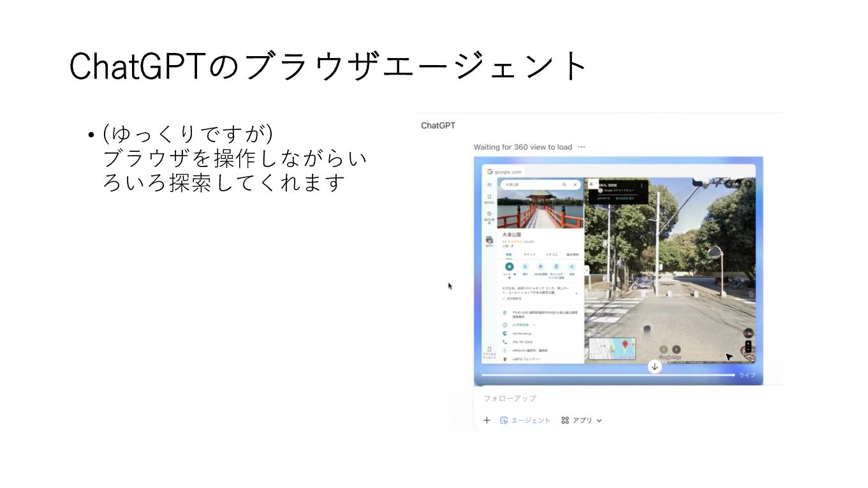This screenshot has width=868, height=488.
Task: Expand the opening hours dropdown arrow
Action: (534, 325)
